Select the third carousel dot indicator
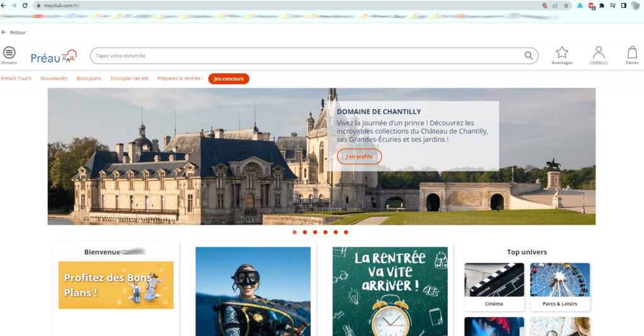 click(315, 232)
